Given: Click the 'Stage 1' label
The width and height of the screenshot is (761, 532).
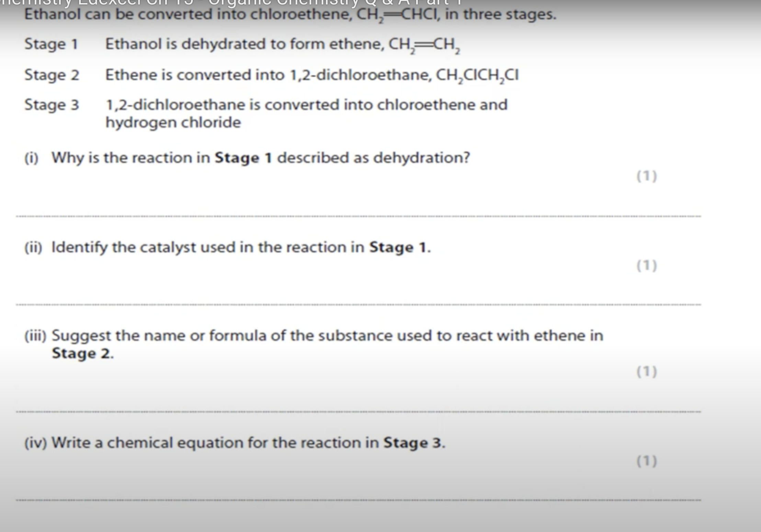Looking at the screenshot, I should (51, 44).
